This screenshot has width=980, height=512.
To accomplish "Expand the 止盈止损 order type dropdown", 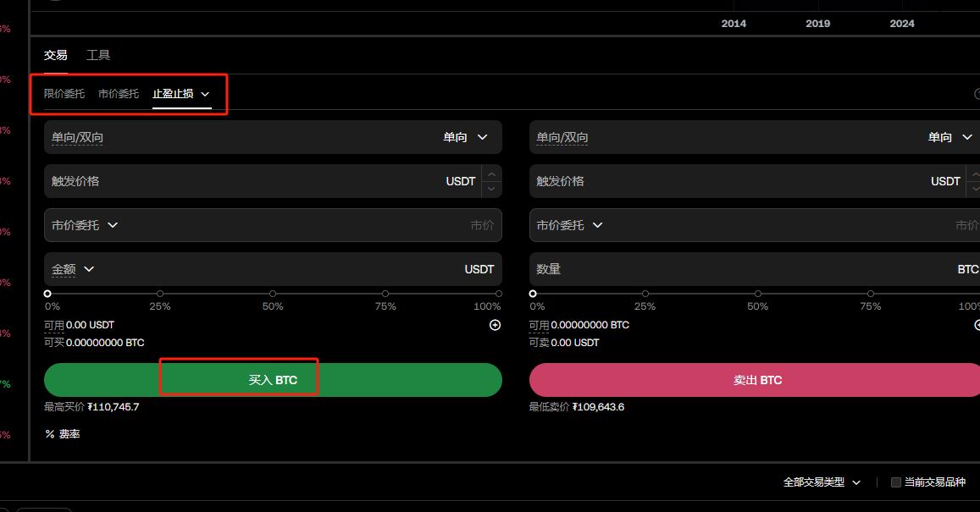I will [205, 94].
